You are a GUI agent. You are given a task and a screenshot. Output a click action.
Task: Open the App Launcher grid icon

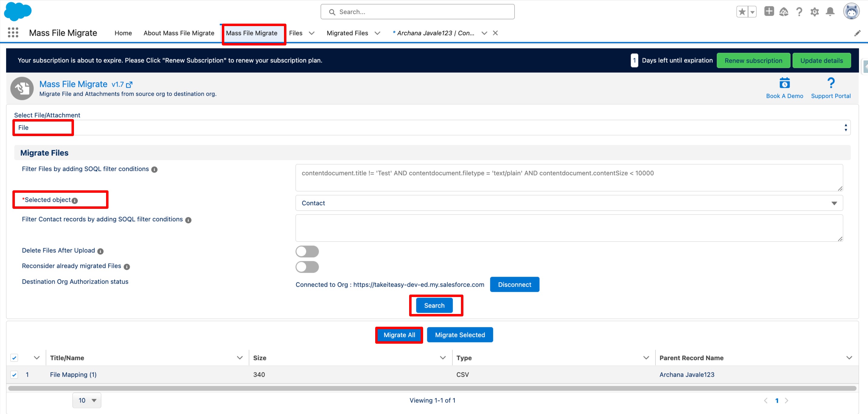click(13, 33)
